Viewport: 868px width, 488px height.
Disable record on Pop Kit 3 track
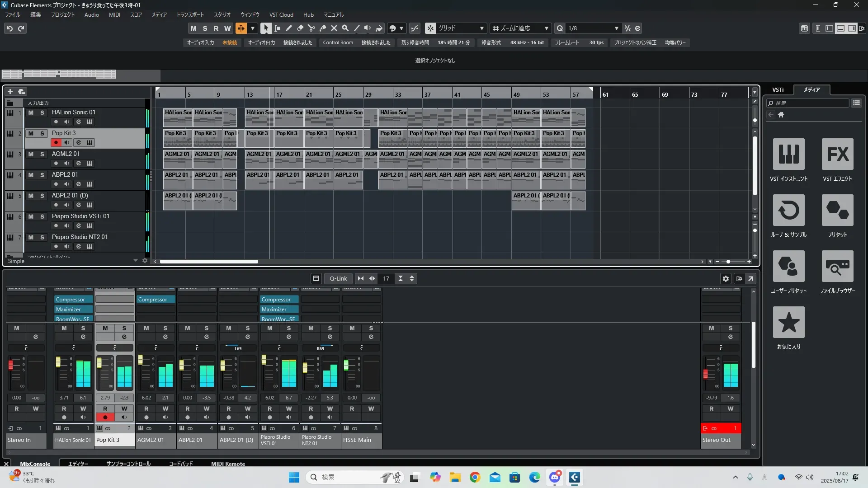point(56,142)
